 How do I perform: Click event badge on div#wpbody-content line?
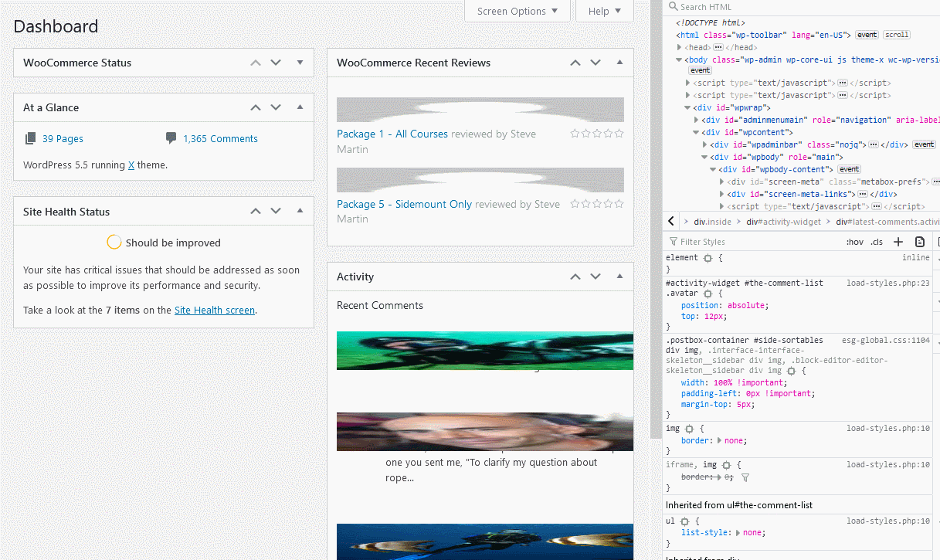(x=850, y=169)
